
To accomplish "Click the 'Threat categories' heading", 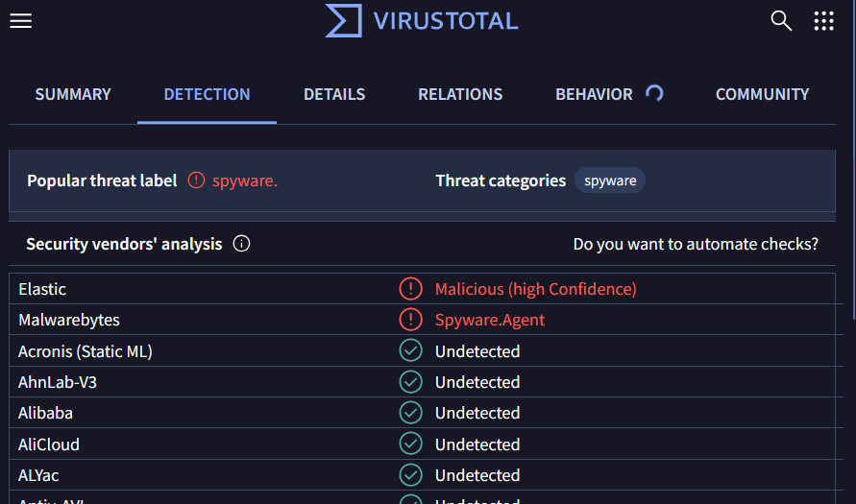I will pos(501,180).
